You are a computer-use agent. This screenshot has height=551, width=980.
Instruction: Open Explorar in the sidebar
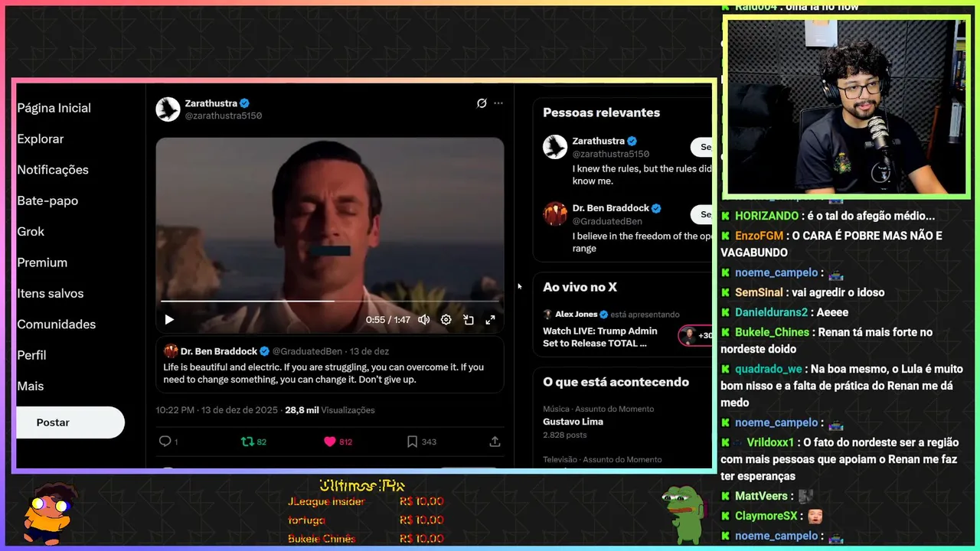41,139
